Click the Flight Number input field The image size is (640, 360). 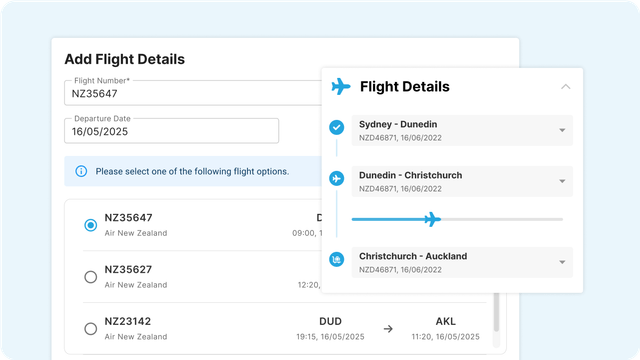coord(193,93)
